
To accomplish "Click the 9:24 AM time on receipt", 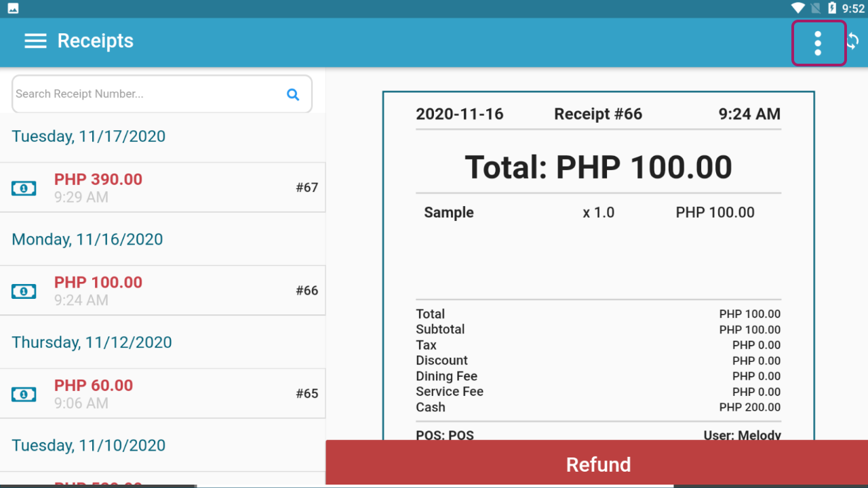I will pyautogui.click(x=749, y=114).
